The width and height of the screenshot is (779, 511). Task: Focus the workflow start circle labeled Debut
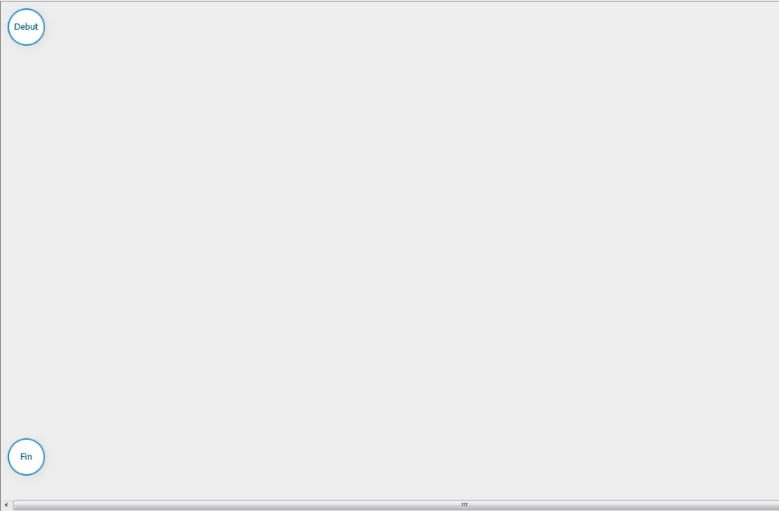pyautogui.click(x=26, y=27)
